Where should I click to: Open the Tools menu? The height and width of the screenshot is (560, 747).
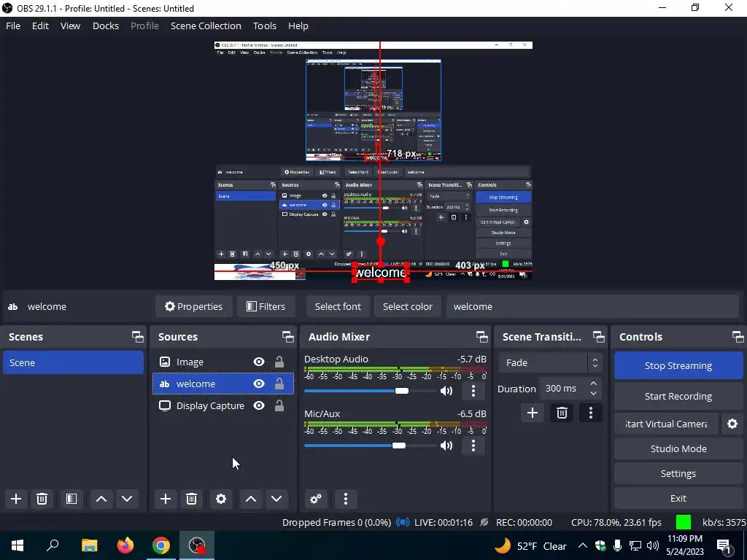click(x=264, y=26)
